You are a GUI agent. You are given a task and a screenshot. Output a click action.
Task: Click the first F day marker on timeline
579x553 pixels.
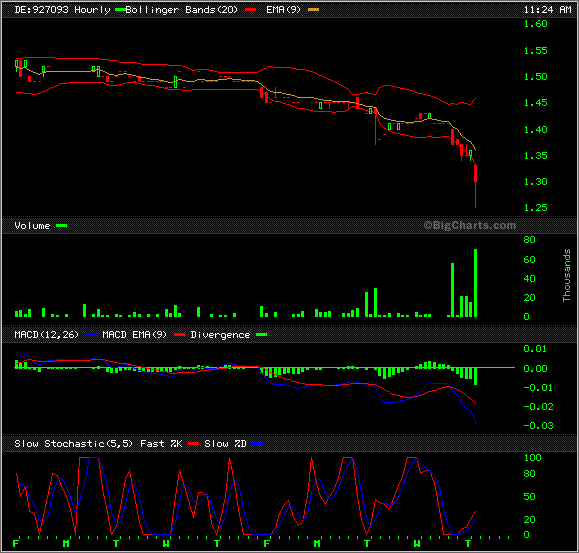[x=16, y=543]
